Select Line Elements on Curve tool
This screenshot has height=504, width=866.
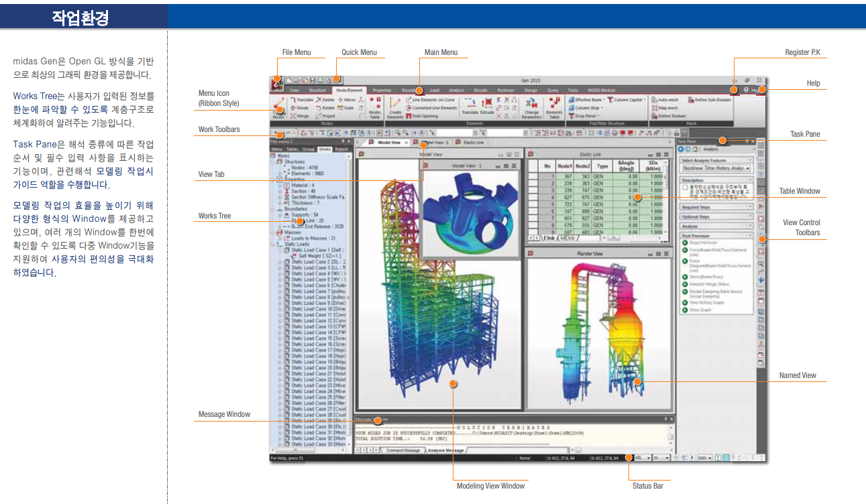[x=430, y=99]
